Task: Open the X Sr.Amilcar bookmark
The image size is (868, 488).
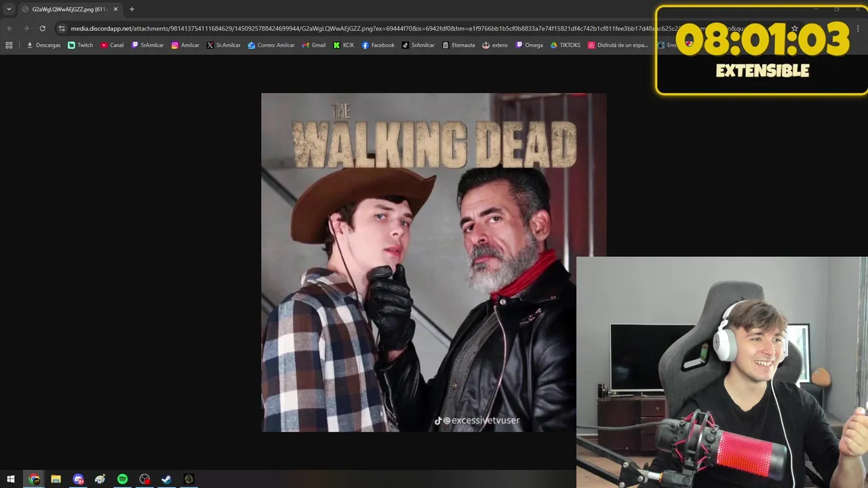Action: pos(224,45)
